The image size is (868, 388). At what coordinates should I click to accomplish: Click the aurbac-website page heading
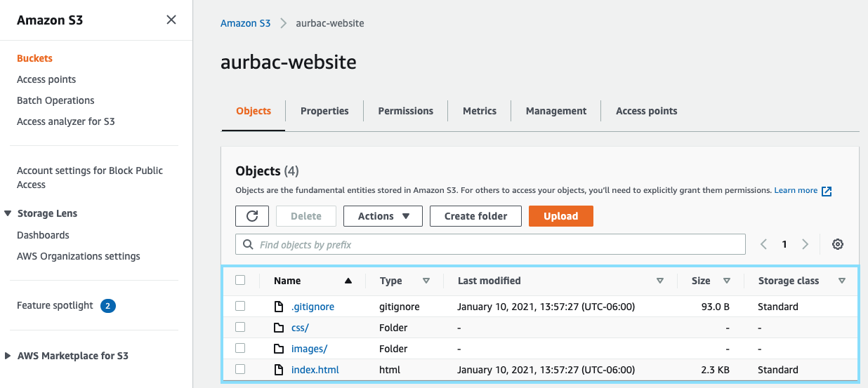[289, 62]
